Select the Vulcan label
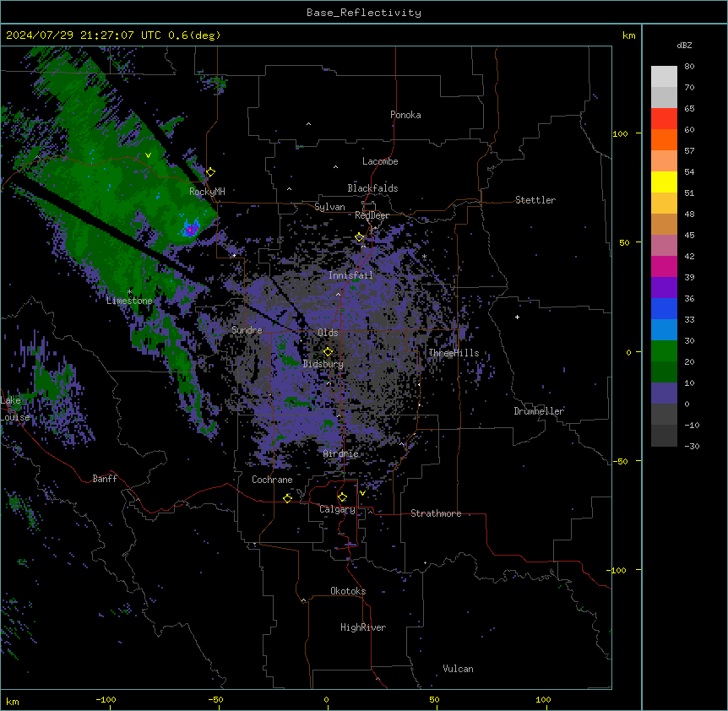Screen dimensions: 728x711 coord(459,669)
